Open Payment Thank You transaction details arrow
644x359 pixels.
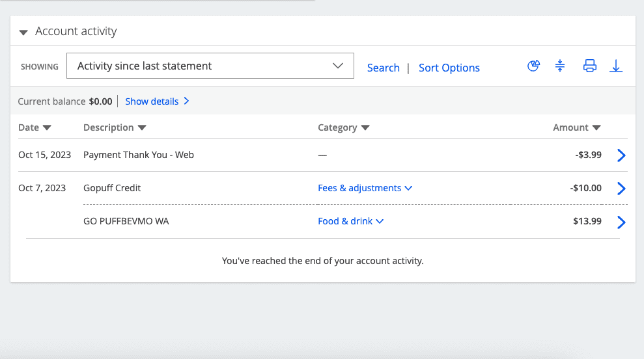tap(621, 155)
